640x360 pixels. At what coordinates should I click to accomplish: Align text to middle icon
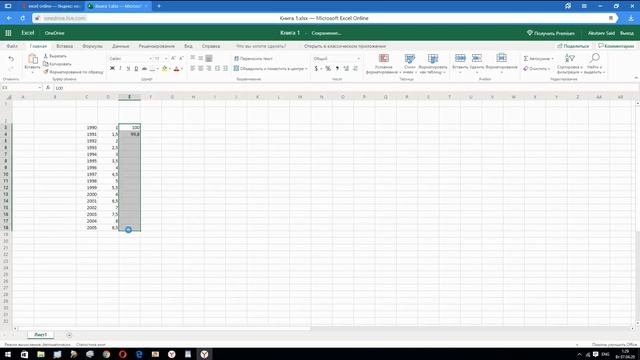click(x=201, y=58)
